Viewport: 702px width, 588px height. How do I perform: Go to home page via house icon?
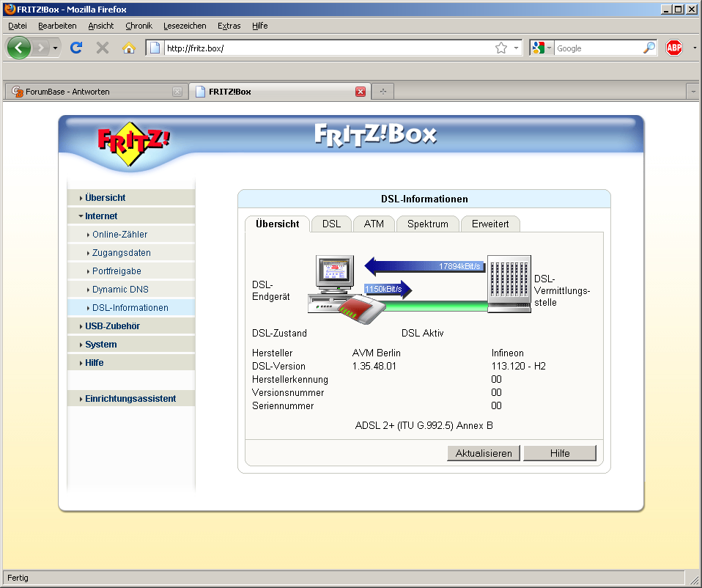[129, 48]
